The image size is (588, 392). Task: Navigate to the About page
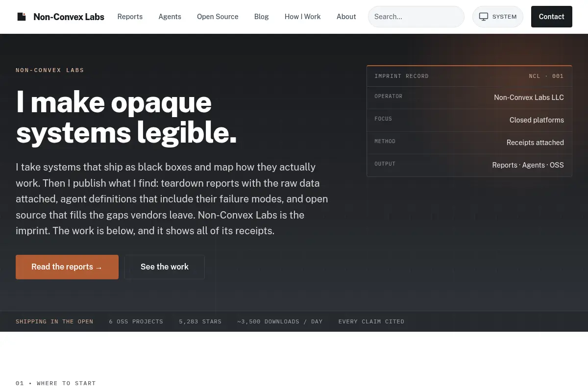click(x=346, y=17)
